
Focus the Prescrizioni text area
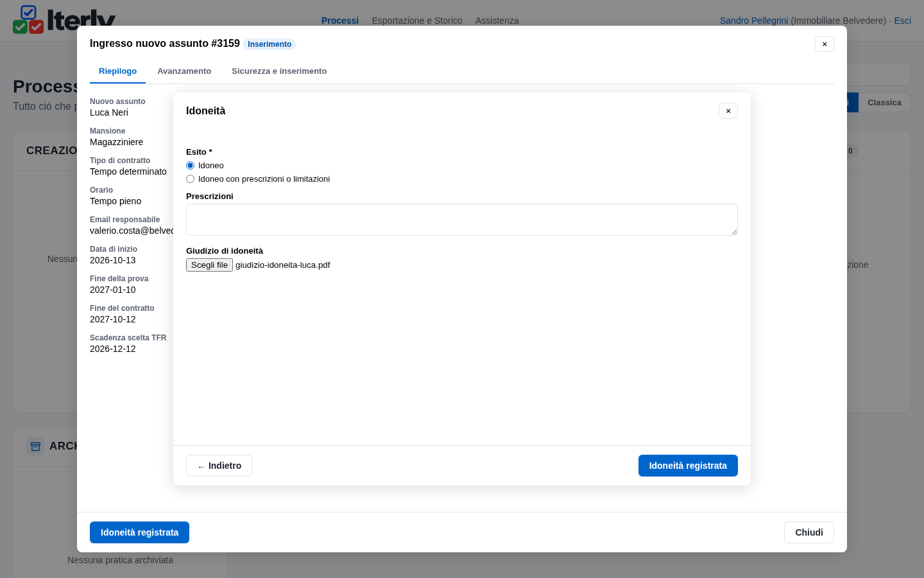click(462, 220)
